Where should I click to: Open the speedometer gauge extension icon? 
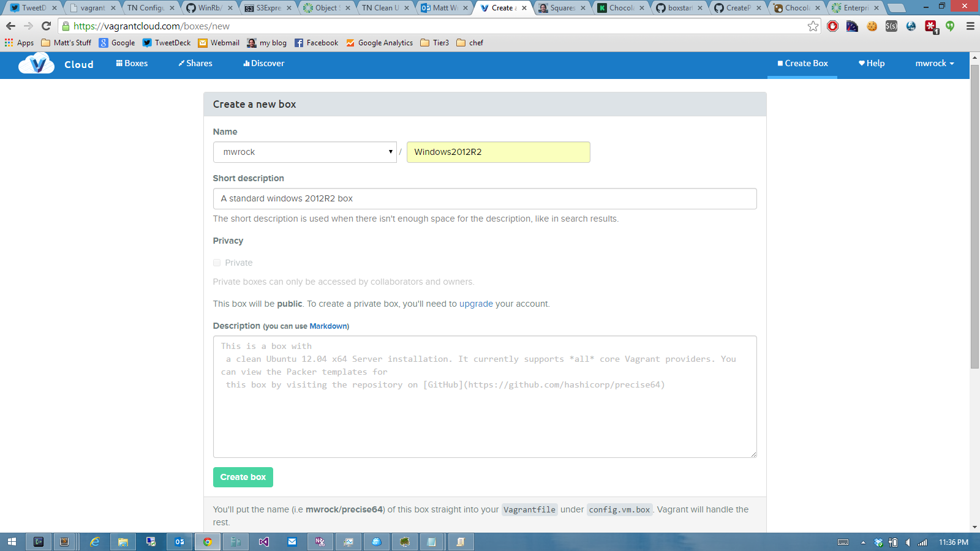[852, 26]
